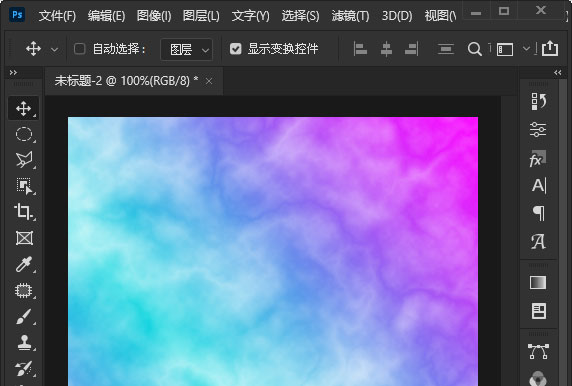Open the 编辑(E) menu
Viewport: 572px width, 386px height.
106,16
